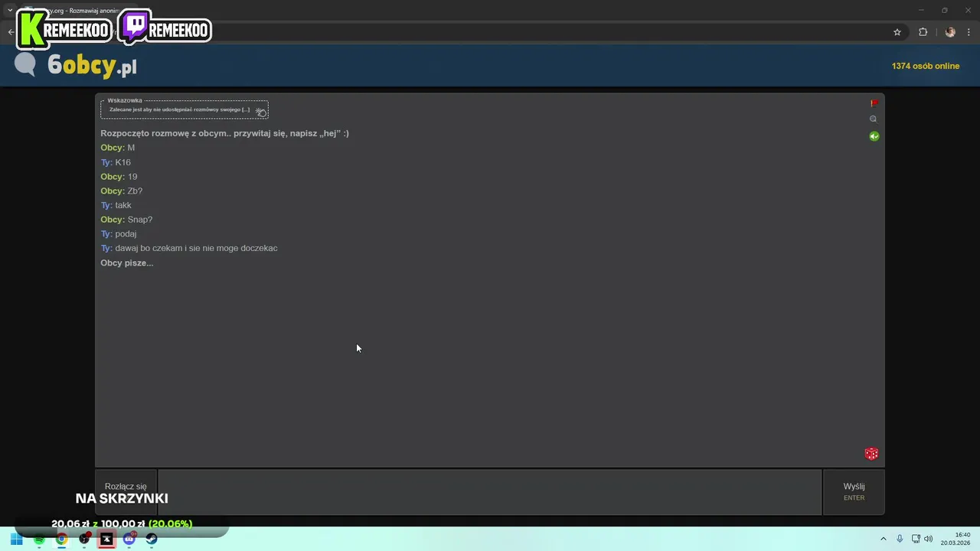The width and height of the screenshot is (980, 551).
Task: Click your message 'K16'
Action: pyautogui.click(x=122, y=162)
